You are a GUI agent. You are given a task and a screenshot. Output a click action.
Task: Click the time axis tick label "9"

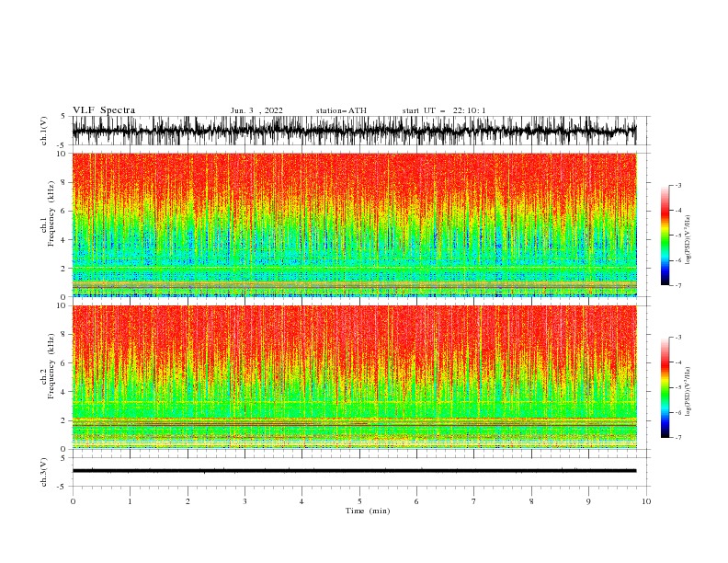click(588, 501)
